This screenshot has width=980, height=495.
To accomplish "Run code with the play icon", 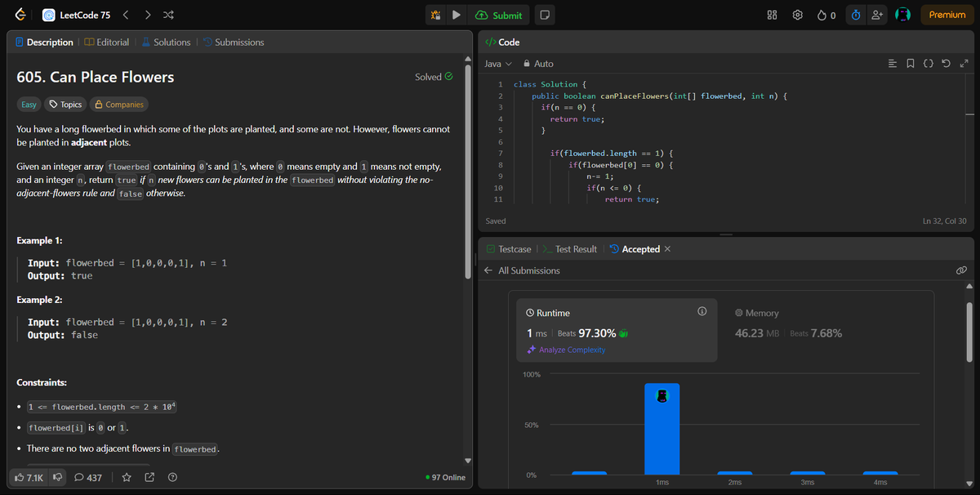I will pos(457,15).
